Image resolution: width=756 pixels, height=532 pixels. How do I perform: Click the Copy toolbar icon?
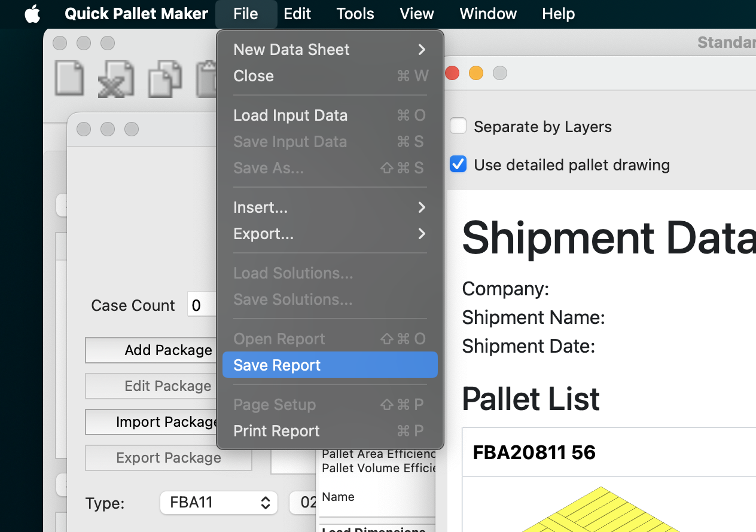164,78
